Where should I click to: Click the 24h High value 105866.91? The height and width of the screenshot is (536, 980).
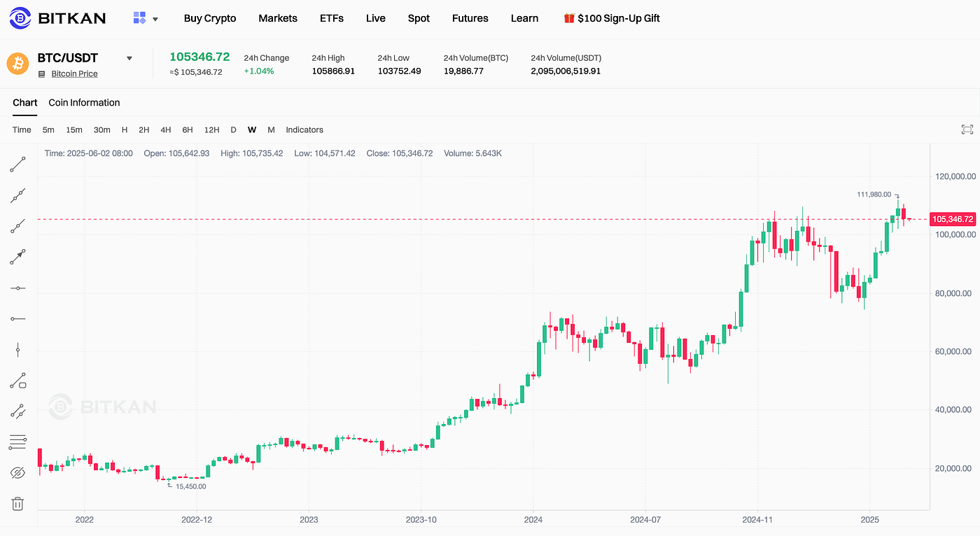(333, 71)
